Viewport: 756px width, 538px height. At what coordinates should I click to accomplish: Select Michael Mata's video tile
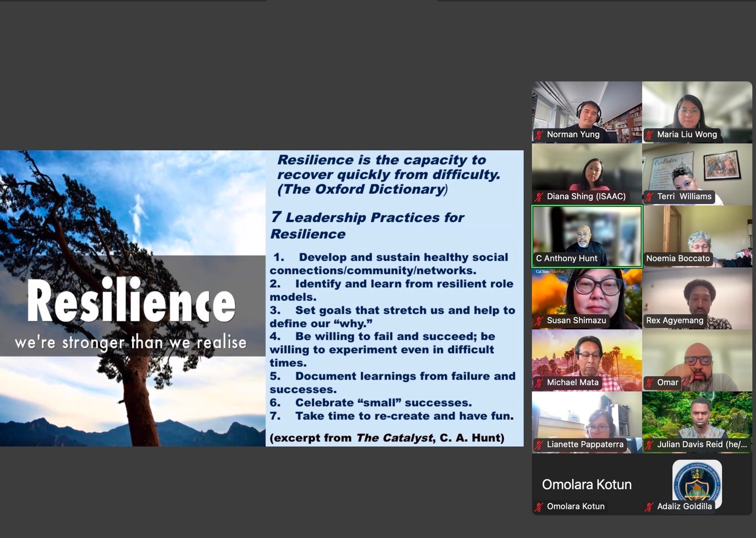click(587, 360)
